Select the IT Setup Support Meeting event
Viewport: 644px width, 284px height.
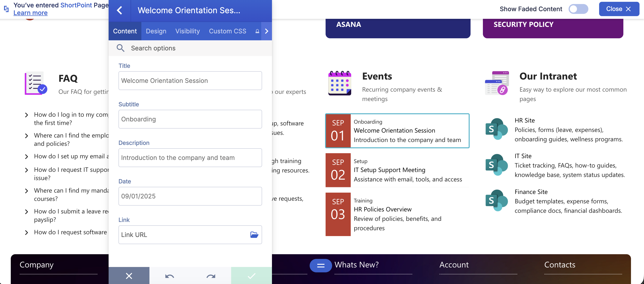click(397, 170)
